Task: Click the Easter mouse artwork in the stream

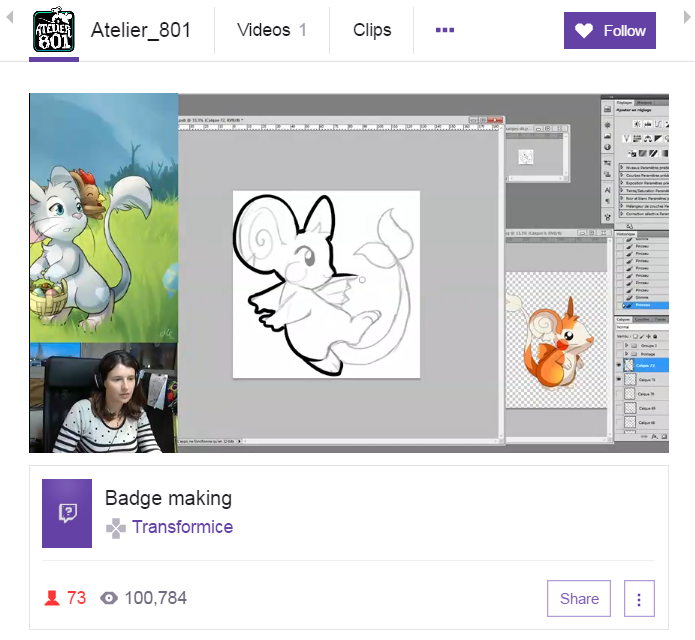Action: (104, 218)
